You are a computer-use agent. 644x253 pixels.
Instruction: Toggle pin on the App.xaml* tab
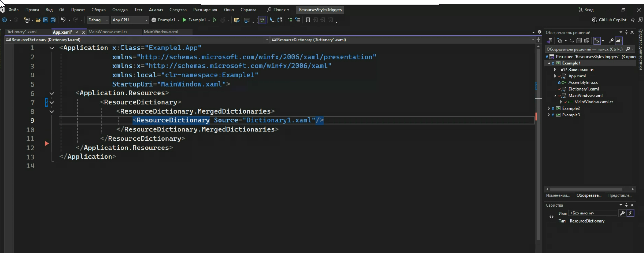click(x=77, y=32)
